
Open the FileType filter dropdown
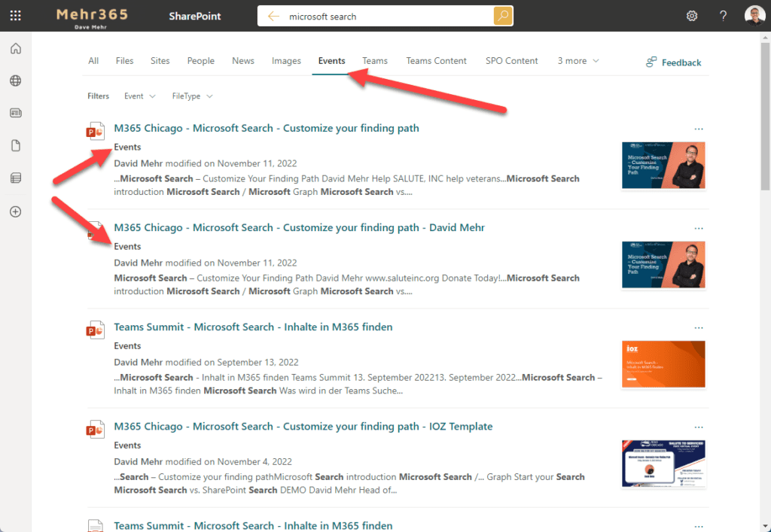(x=192, y=96)
